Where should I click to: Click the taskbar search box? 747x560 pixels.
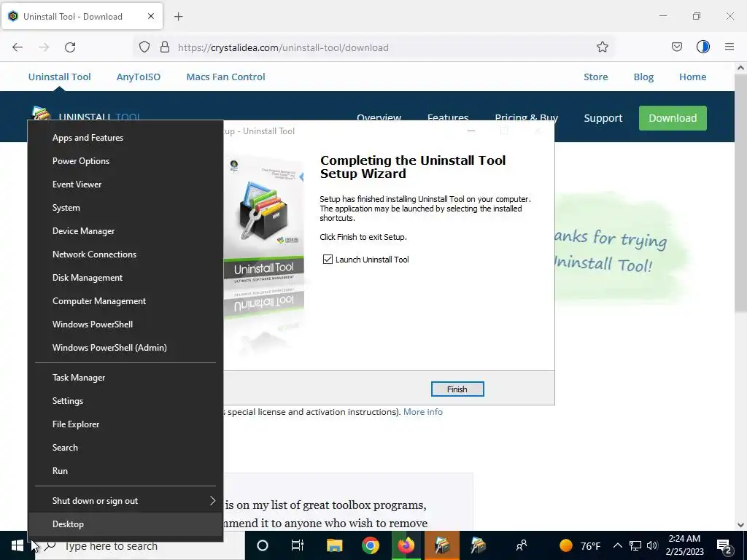141,545
